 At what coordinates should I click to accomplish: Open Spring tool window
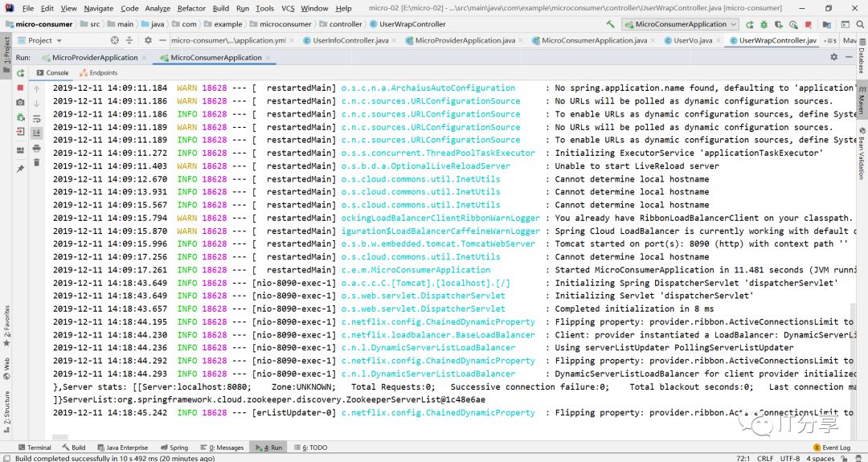click(174, 448)
